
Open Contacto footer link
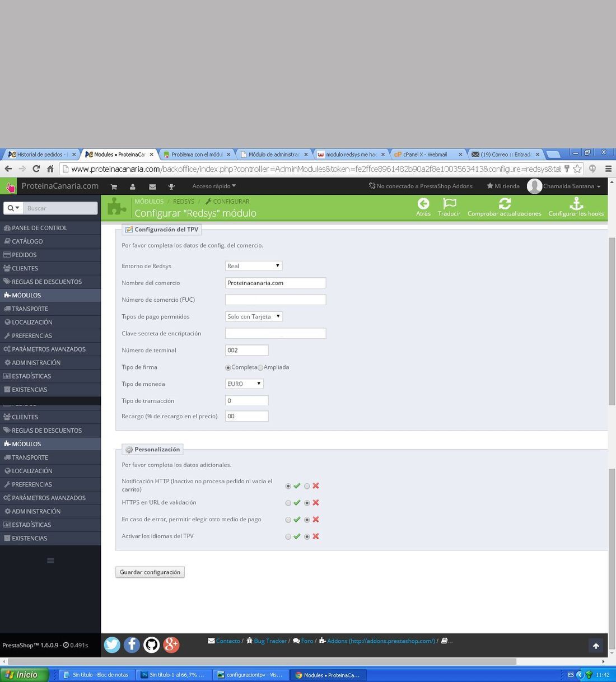224,641
